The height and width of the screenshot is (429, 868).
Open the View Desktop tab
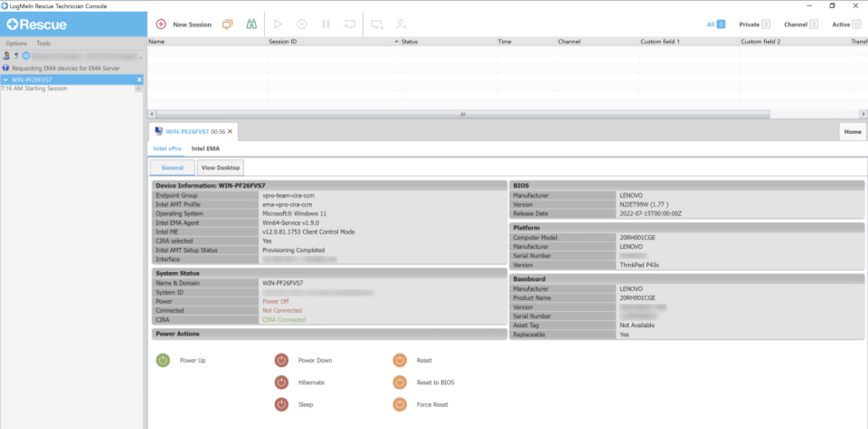221,168
